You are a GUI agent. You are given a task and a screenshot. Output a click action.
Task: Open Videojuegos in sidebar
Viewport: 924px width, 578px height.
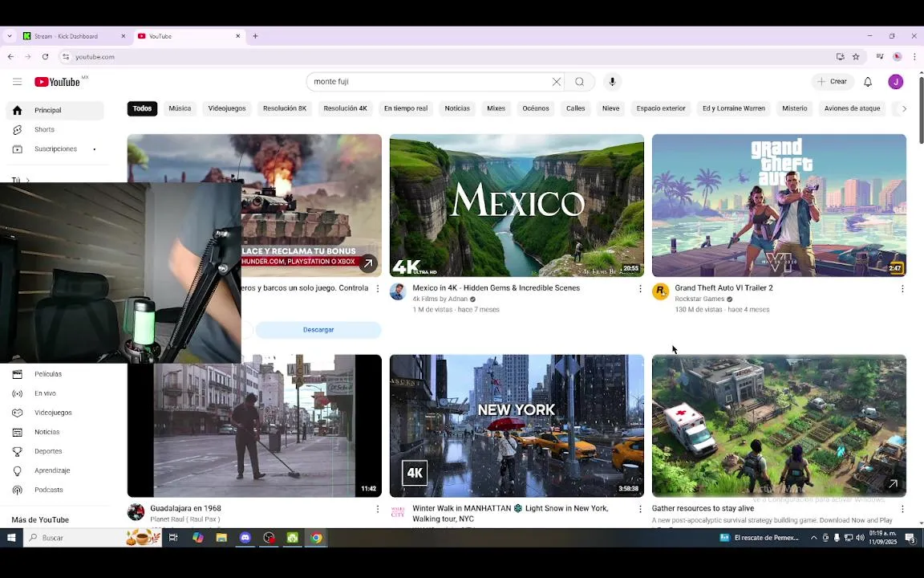(55, 413)
